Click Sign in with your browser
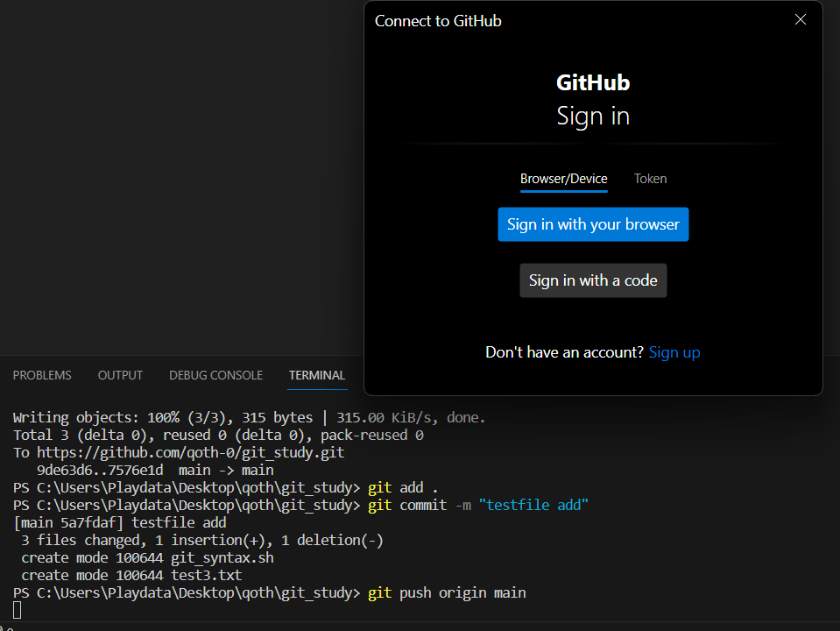The width and height of the screenshot is (840, 631). point(593,224)
